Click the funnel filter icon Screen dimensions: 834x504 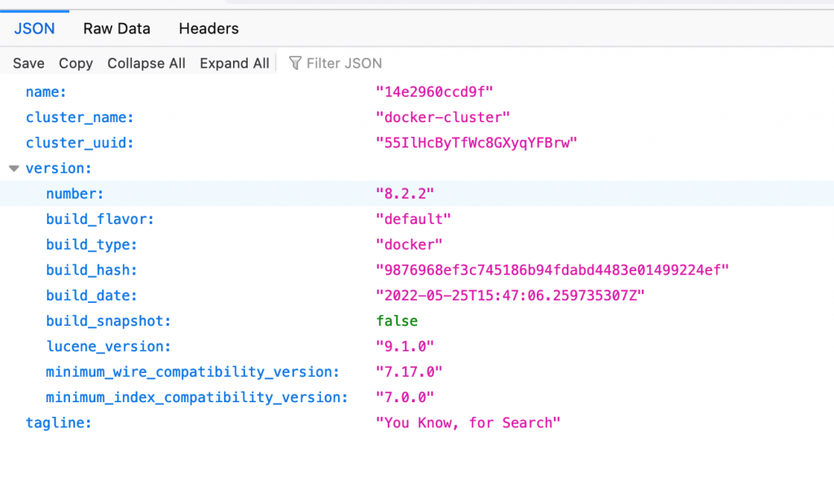295,64
